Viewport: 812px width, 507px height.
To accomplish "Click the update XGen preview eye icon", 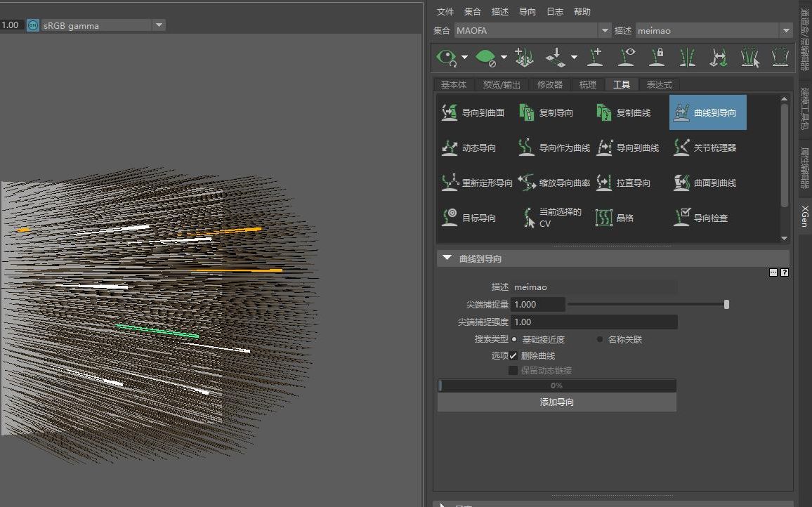I will [x=447, y=57].
